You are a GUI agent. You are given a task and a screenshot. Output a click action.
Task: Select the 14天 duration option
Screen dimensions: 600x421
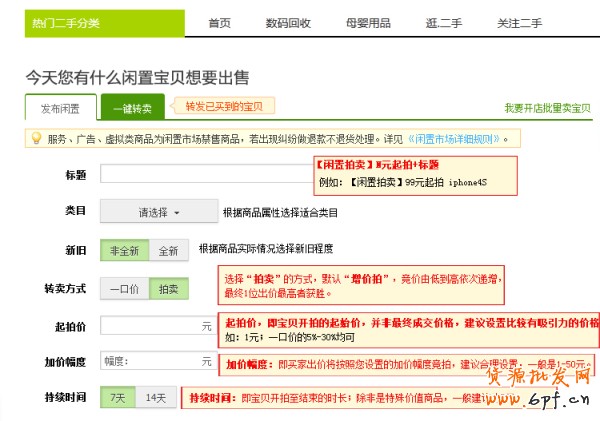coord(156,397)
